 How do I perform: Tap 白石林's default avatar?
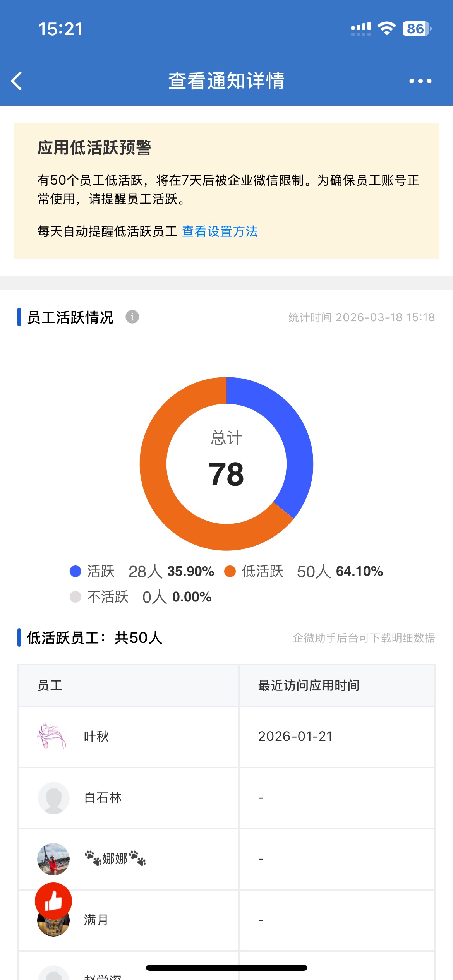pyautogui.click(x=53, y=798)
